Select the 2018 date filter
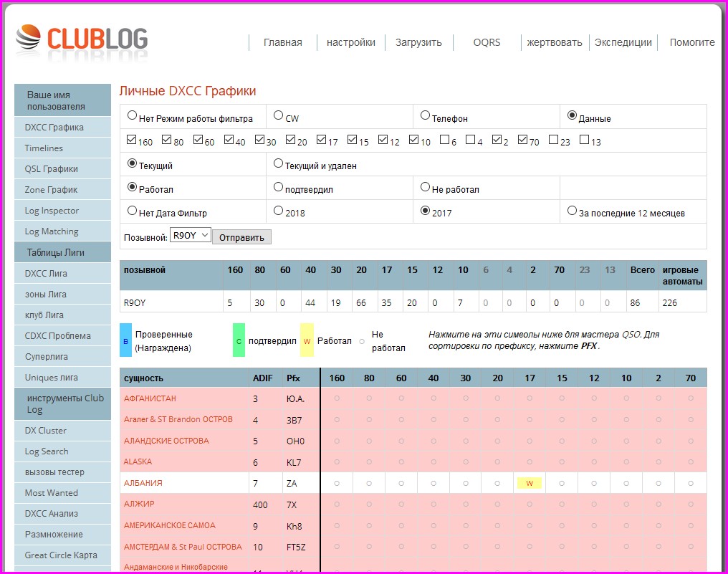 279,211
